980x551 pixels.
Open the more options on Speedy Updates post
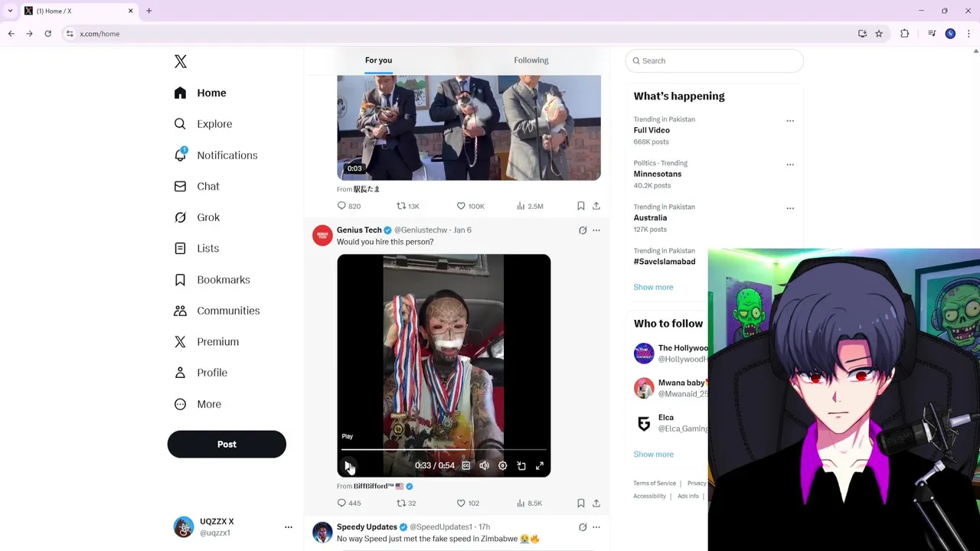(x=596, y=527)
